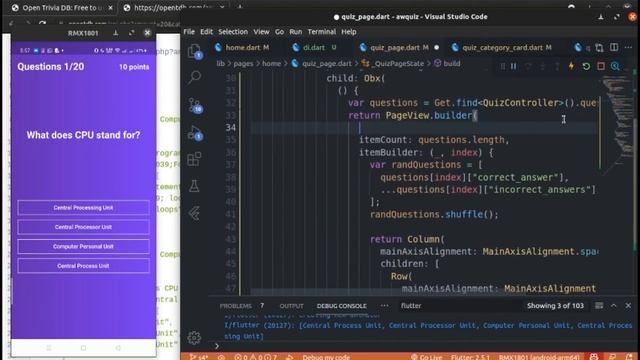Open the View menu
640x360 pixels.
261,32
